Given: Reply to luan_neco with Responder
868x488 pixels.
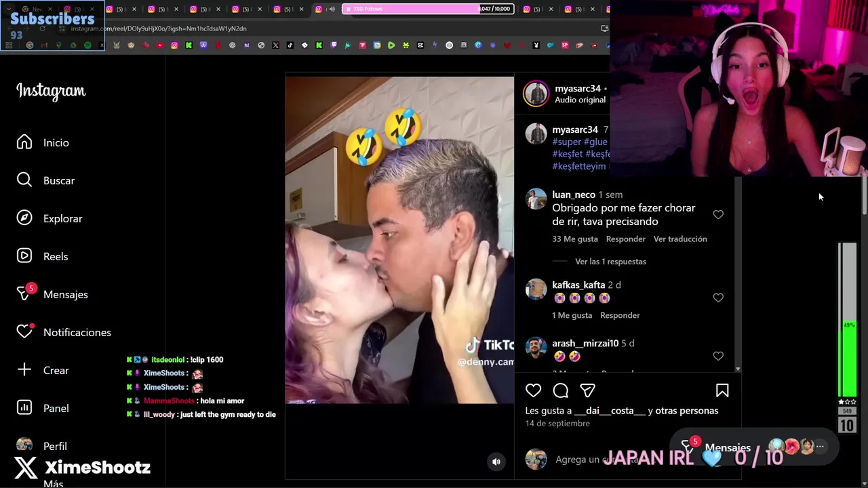Looking at the screenshot, I should (625, 239).
